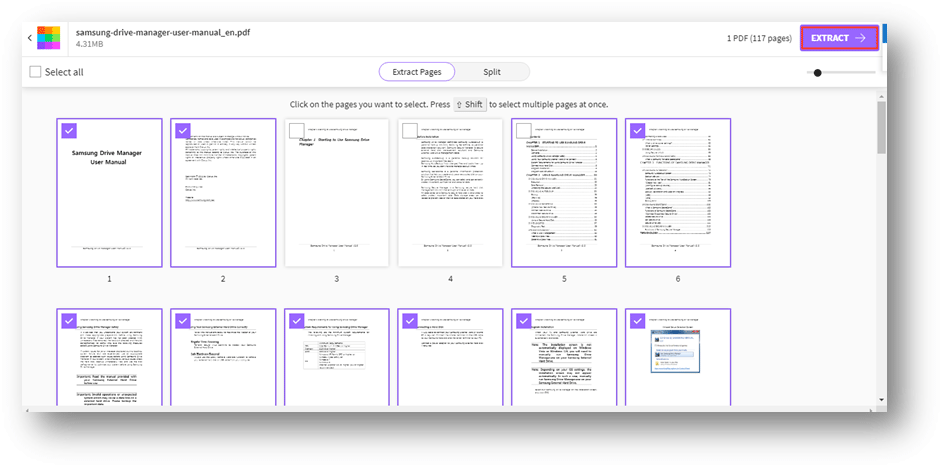The height and width of the screenshot is (467, 942).
Task: Switch to the Extract Pages tab
Action: [417, 72]
